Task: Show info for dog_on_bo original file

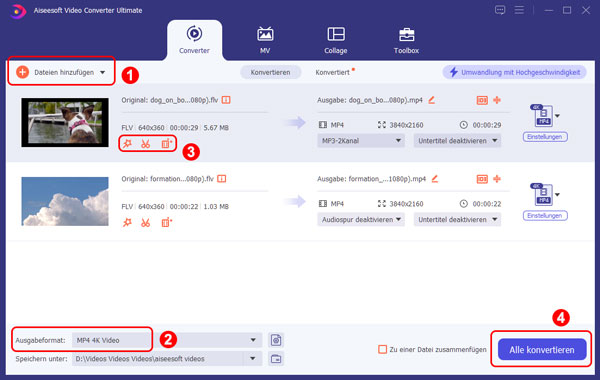Action: click(226, 100)
